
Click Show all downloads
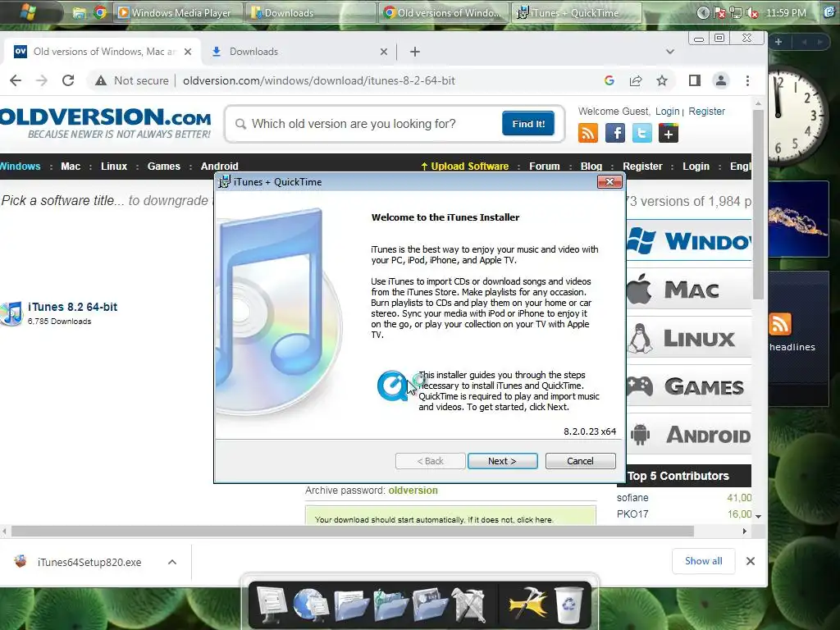point(703,561)
